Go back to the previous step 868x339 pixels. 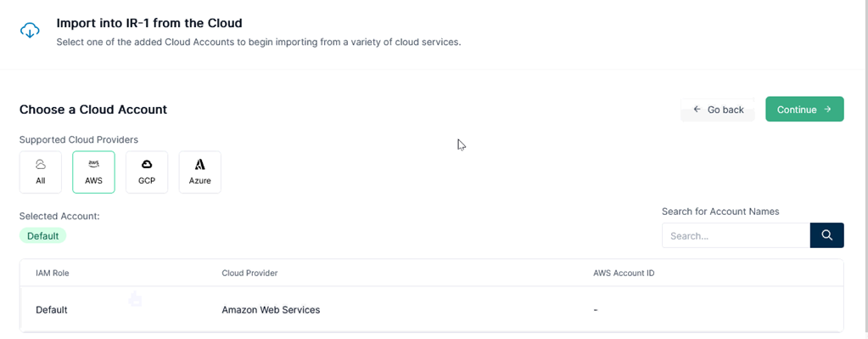pos(718,110)
